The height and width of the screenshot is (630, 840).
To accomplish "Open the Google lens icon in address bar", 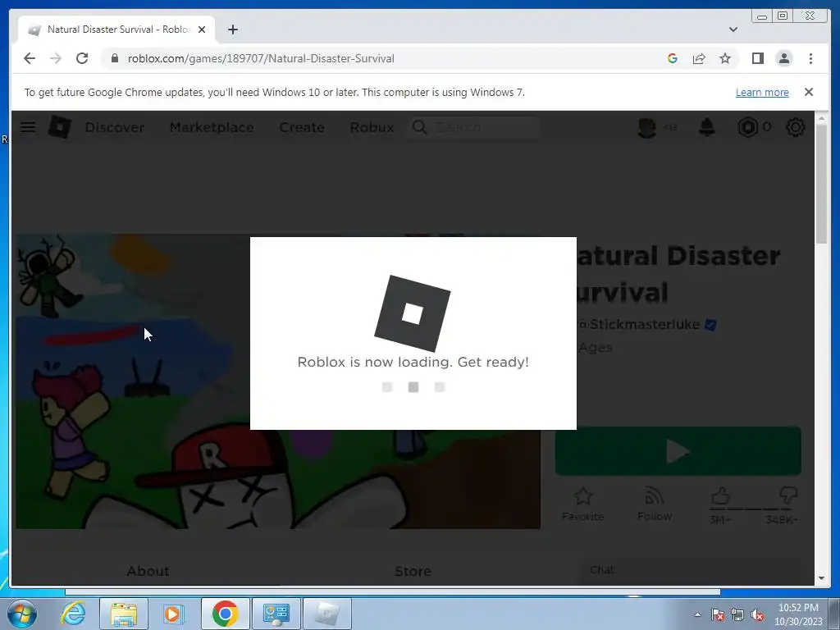I will point(673,58).
